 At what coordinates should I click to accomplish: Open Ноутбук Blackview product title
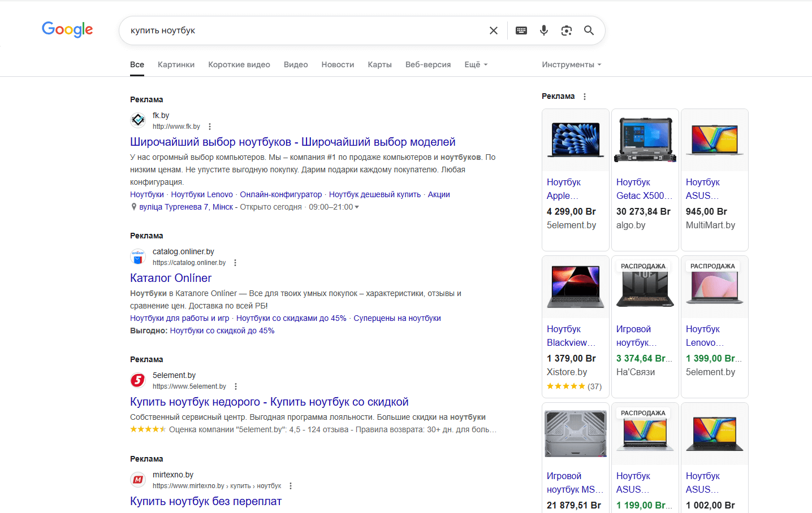click(571, 336)
